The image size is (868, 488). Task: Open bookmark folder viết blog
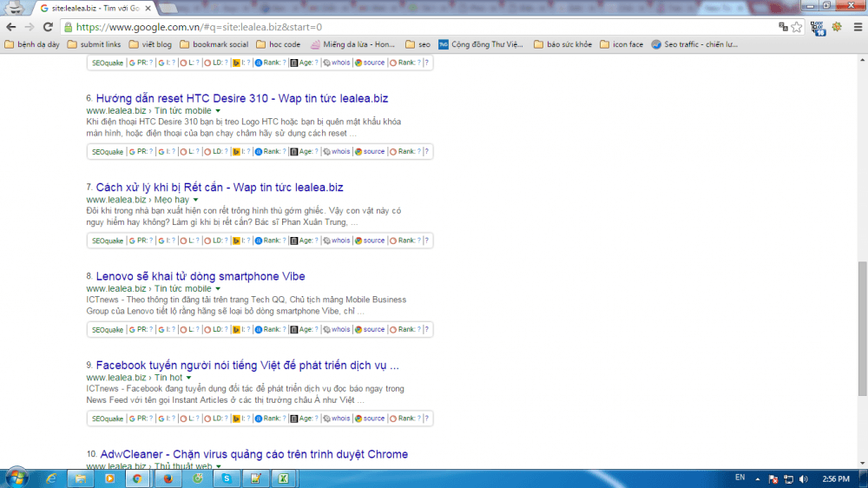150,44
